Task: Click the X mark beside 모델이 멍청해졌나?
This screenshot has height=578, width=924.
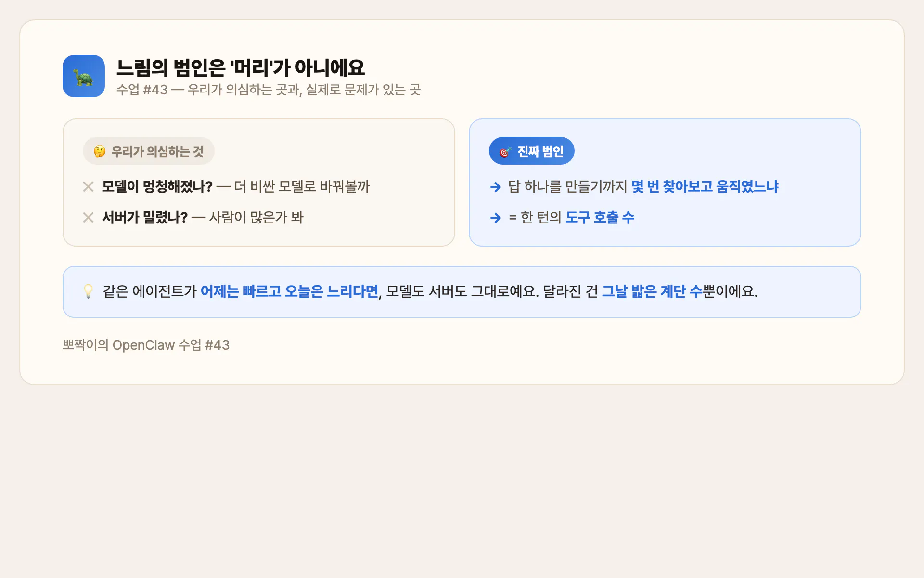Action: pyautogui.click(x=88, y=186)
